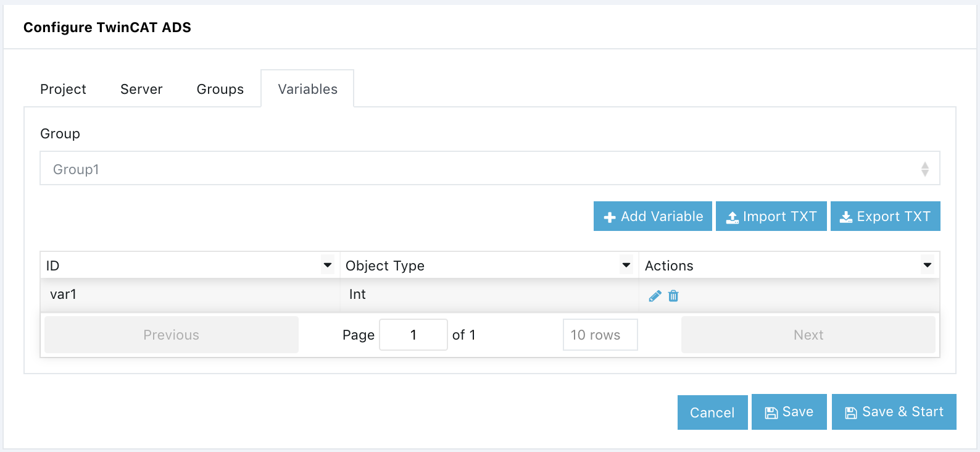Open the Project tab
This screenshot has width=980, height=452.
(x=63, y=89)
